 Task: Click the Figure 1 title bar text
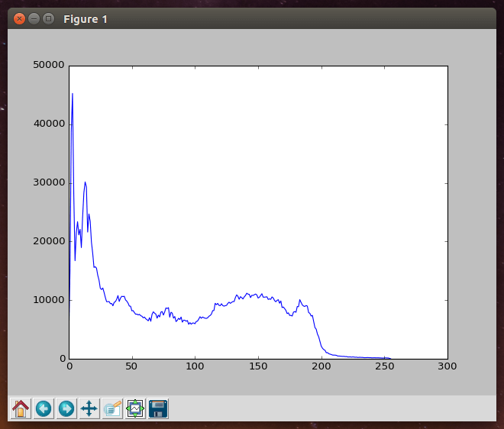pyautogui.click(x=86, y=18)
